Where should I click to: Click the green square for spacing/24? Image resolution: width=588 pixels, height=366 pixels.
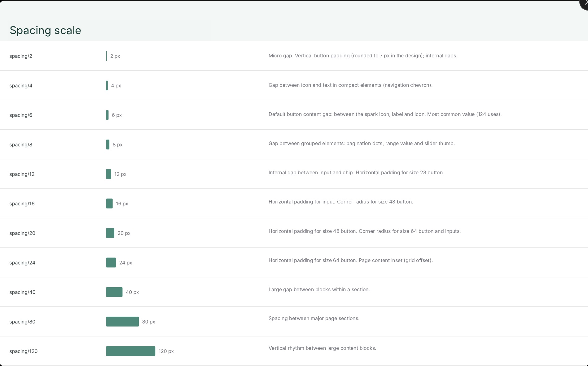pyautogui.click(x=111, y=263)
